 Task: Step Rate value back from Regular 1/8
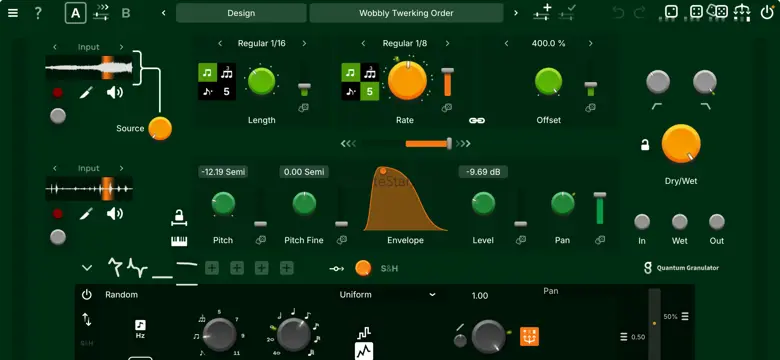click(363, 44)
